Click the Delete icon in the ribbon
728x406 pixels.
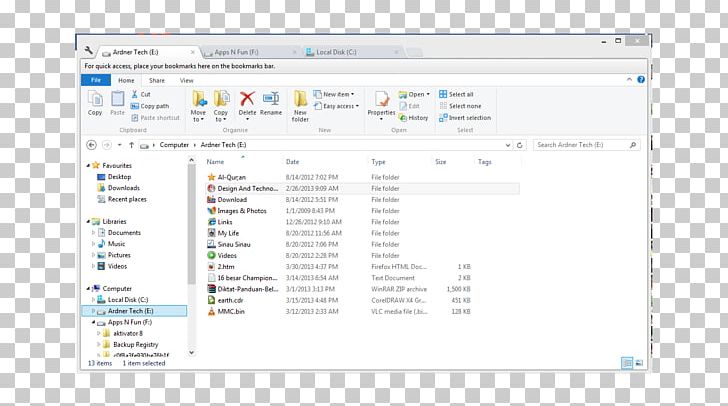click(246, 102)
